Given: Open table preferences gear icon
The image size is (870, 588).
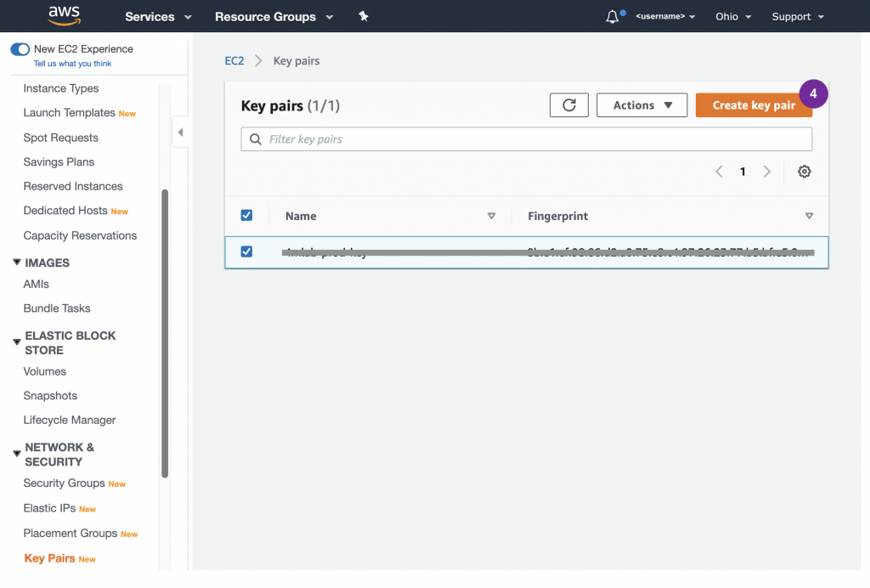Looking at the screenshot, I should (804, 172).
